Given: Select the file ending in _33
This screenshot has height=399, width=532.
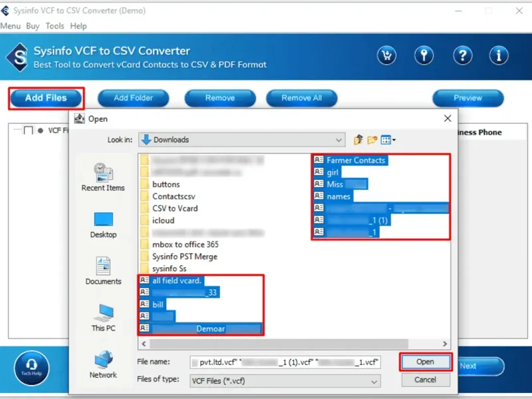Looking at the screenshot, I should (x=179, y=293).
